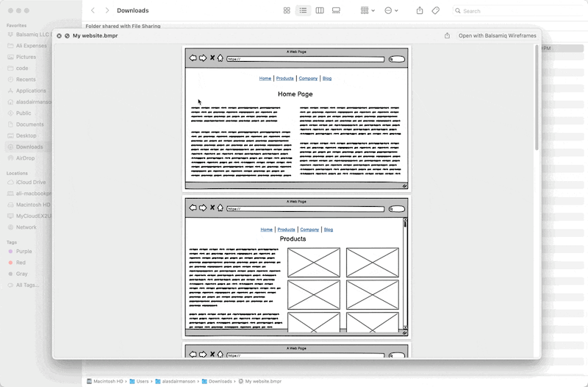Open the ellipsis action menu dropdown
588x387 pixels.
coord(391,10)
